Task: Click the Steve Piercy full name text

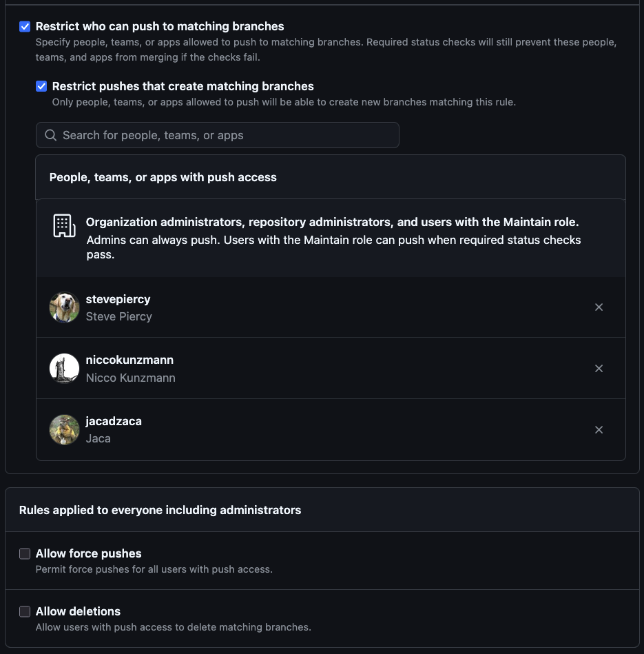Action: 118,316
